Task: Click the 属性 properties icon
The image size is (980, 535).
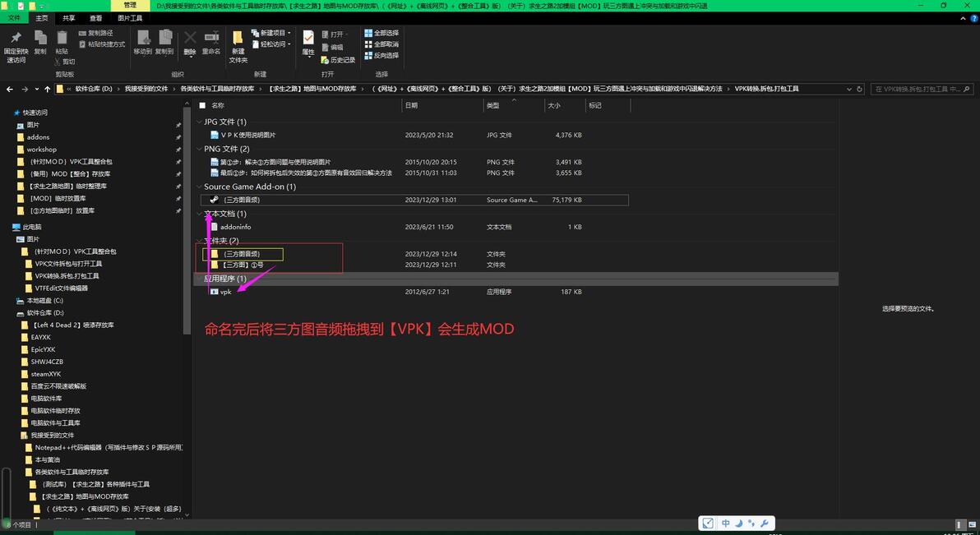Action: (308, 38)
